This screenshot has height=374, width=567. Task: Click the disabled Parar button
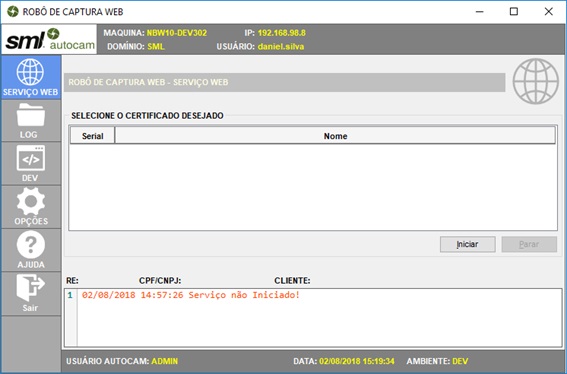(x=529, y=245)
